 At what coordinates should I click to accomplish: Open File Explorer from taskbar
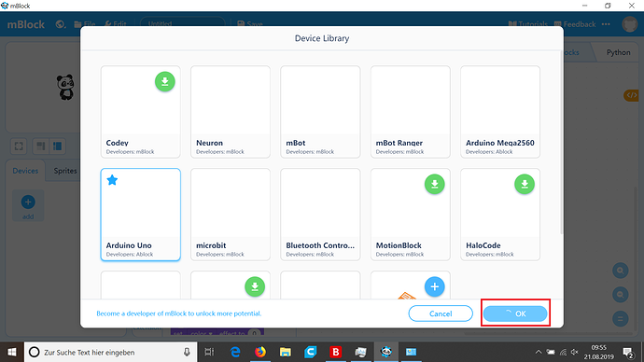tap(285, 352)
